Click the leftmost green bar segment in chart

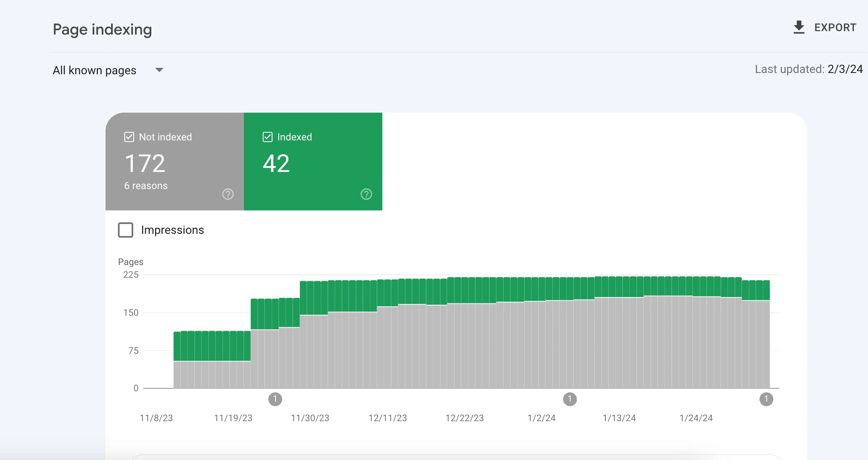coord(177,346)
